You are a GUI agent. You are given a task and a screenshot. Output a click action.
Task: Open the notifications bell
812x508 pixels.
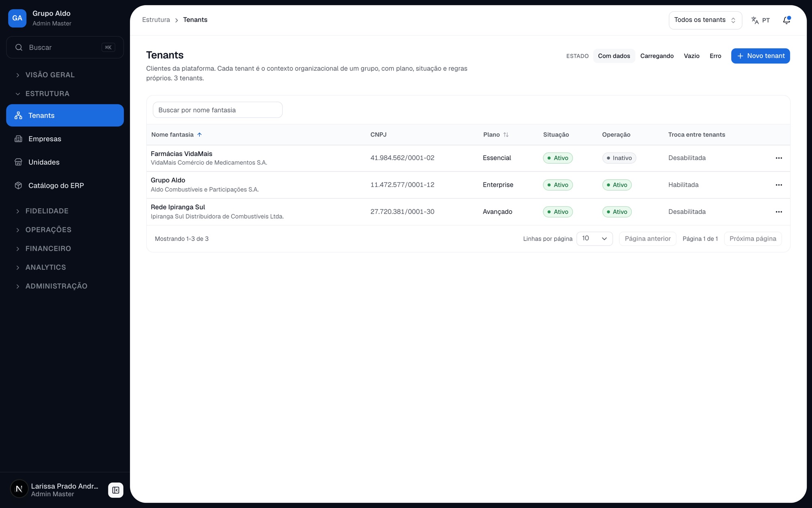point(786,20)
